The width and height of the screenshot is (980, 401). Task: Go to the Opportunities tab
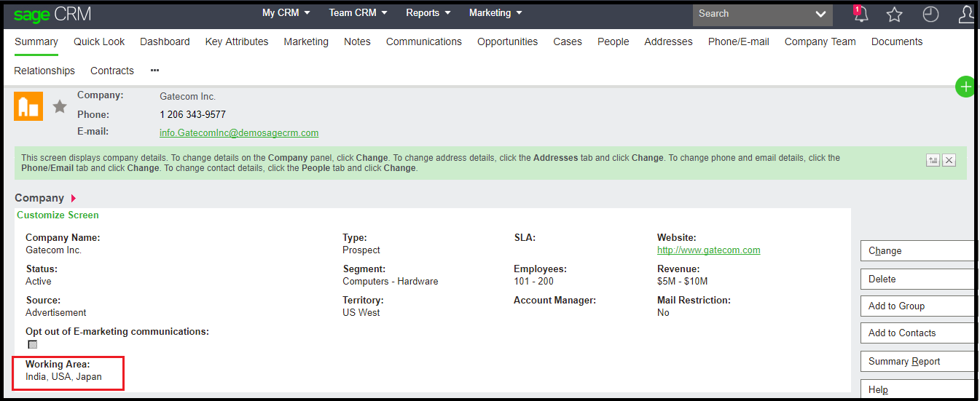click(508, 41)
